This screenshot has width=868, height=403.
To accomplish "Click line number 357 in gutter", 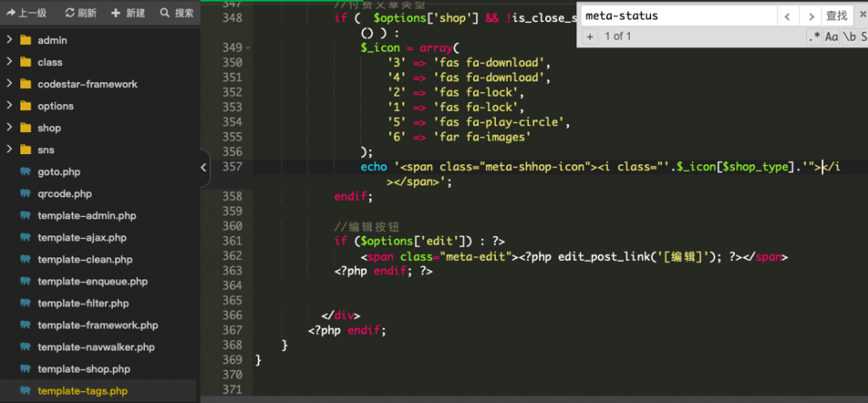I will [231, 167].
